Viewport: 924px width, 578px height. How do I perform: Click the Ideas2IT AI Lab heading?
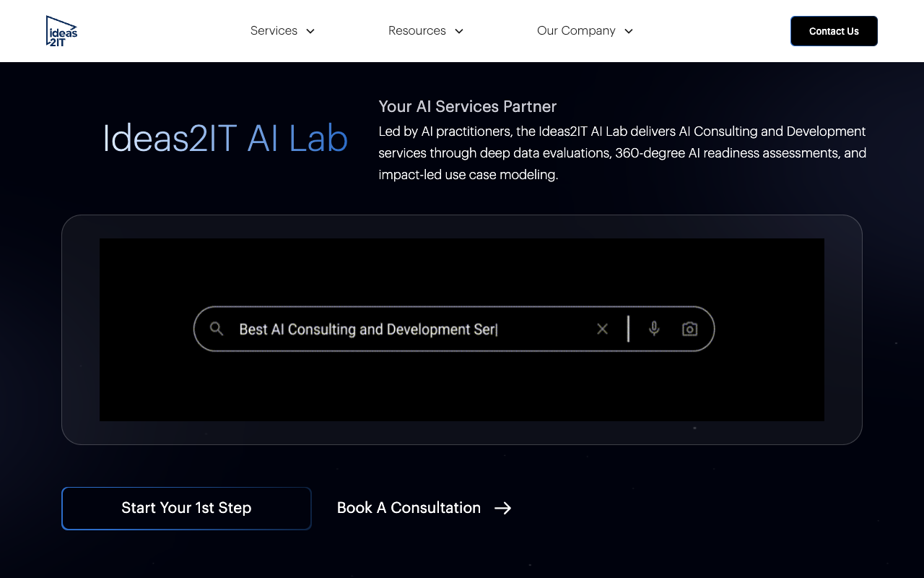click(225, 138)
